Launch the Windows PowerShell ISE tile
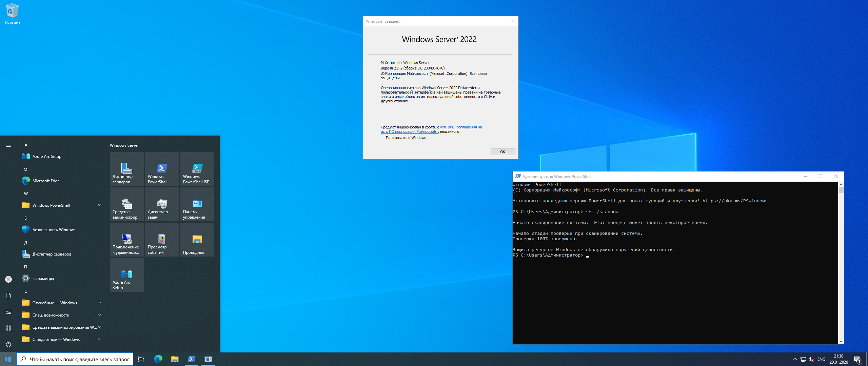Viewport: 868px width, 366px height. click(x=197, y=169)
